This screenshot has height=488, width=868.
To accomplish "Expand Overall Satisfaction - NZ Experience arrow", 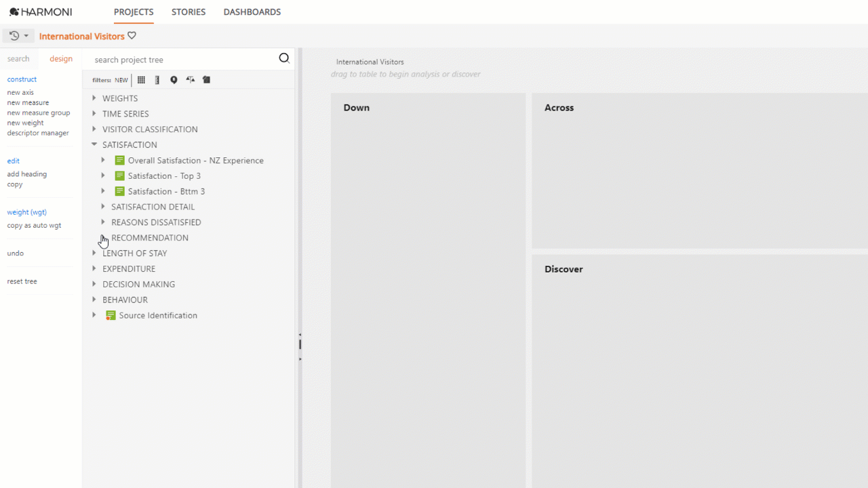I will [103, 161].
